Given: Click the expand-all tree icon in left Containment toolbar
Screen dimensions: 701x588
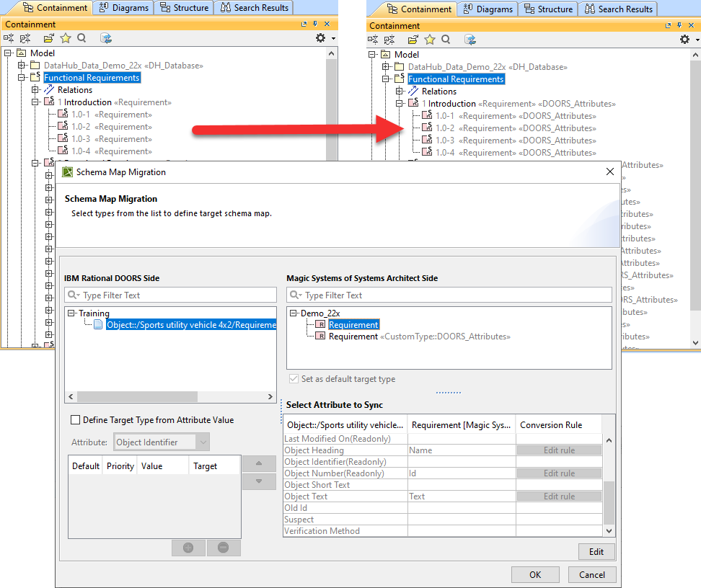Looking at the screenshot, I should coord(9,38).
